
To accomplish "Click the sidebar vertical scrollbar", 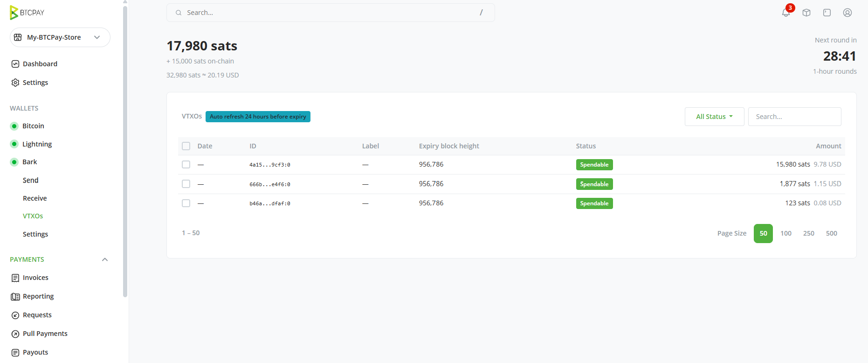I will click(x=125, y=152).
